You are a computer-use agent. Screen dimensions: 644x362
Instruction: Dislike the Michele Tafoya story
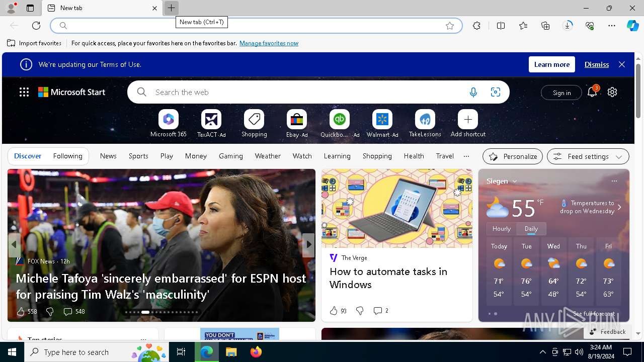[x=50, y=312]
